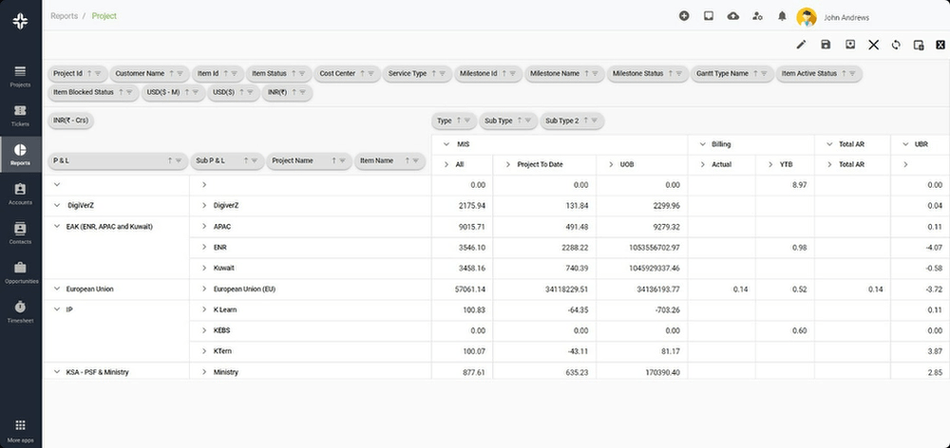Viewport: 950px width, 448px height.
Task: Collapse the MIS column group
Action: click(x=447, y=144)
